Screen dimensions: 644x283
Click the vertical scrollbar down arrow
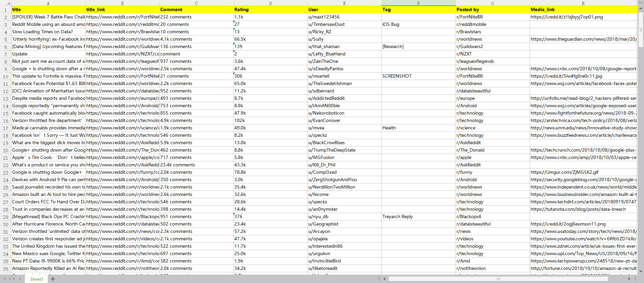click(x=641, y=271)
